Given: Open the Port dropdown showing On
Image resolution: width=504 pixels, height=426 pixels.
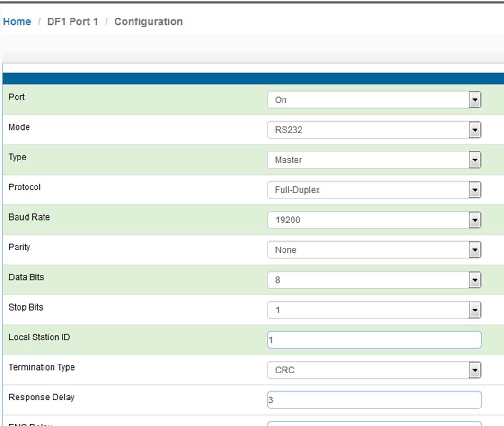Looking at the screenshot, I should [x=374, y=100].
